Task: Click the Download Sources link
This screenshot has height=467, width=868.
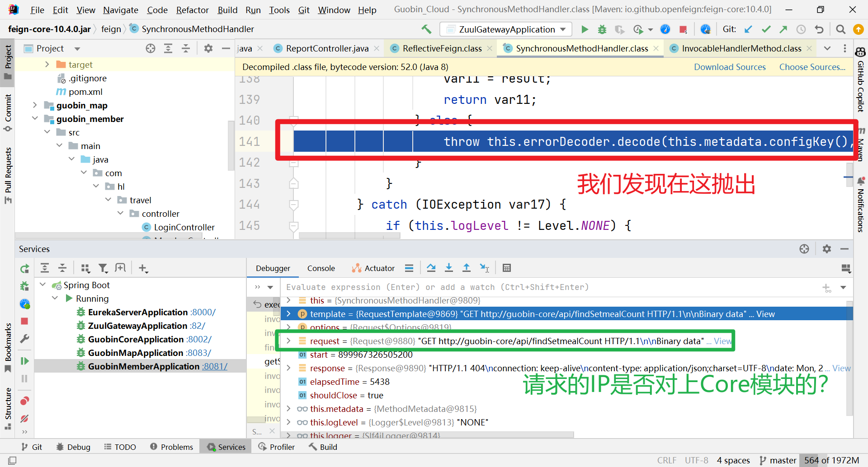Action: (x=730, y=67)
